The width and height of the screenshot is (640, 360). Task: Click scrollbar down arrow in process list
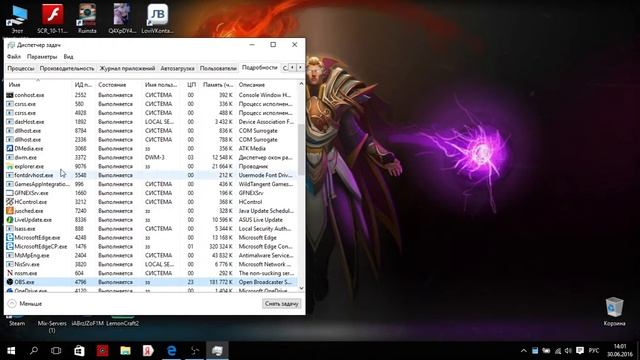click(x=301, y=288)
